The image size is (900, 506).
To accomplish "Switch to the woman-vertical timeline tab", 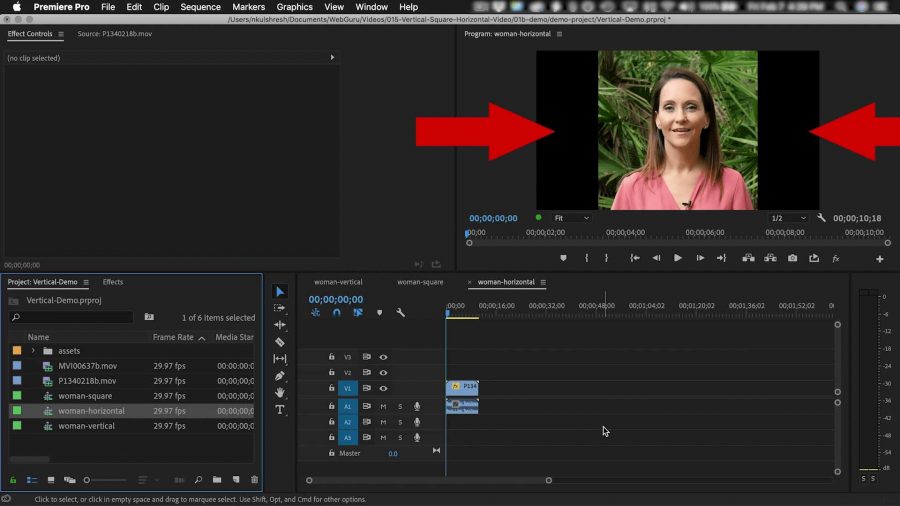I will [x=338, y=282].
